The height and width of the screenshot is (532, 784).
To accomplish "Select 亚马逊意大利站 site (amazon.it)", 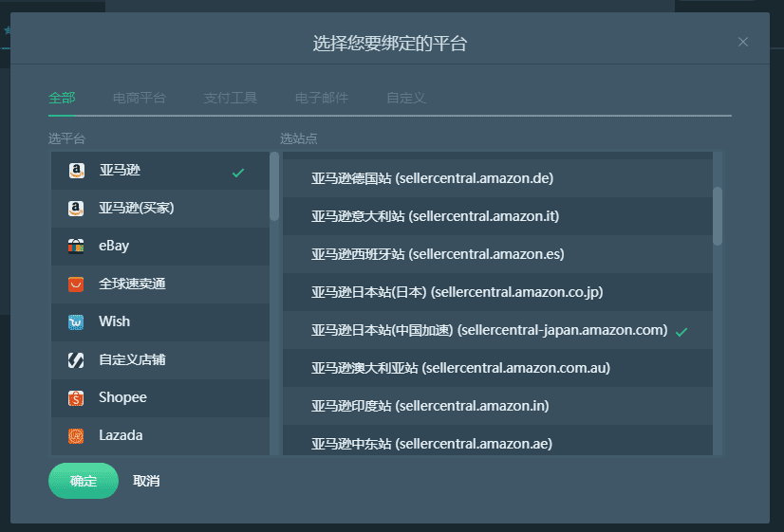I will (497, 216).
